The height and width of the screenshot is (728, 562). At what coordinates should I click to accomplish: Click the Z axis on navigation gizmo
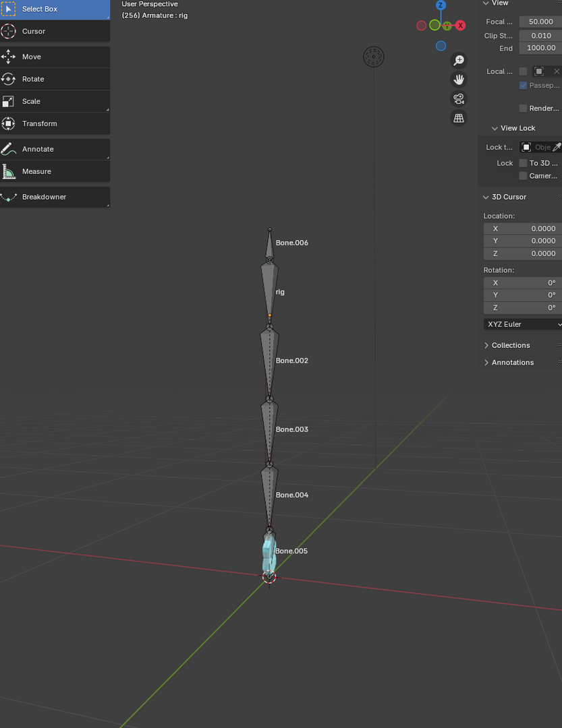pyautogui.click(x=441, y=5)
